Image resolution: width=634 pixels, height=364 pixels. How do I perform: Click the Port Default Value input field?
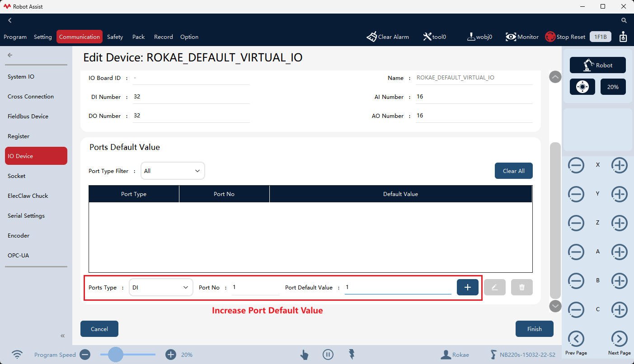pos(398,287)
